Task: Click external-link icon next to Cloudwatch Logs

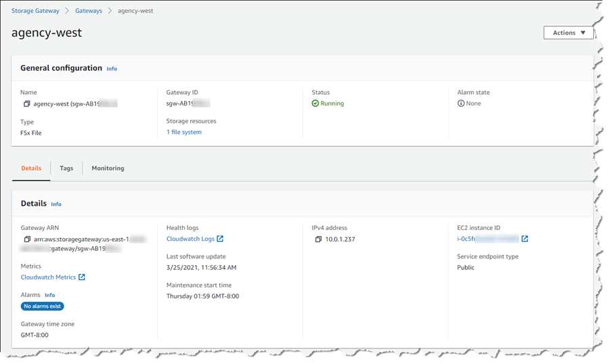Action: click(x=220, y=239)
